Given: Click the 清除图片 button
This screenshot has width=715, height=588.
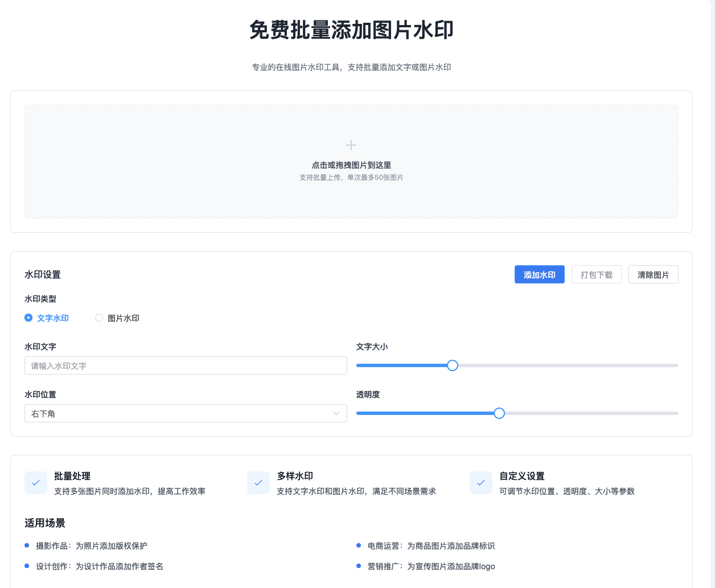Looking at the screenshot, I should coord(654,274).
